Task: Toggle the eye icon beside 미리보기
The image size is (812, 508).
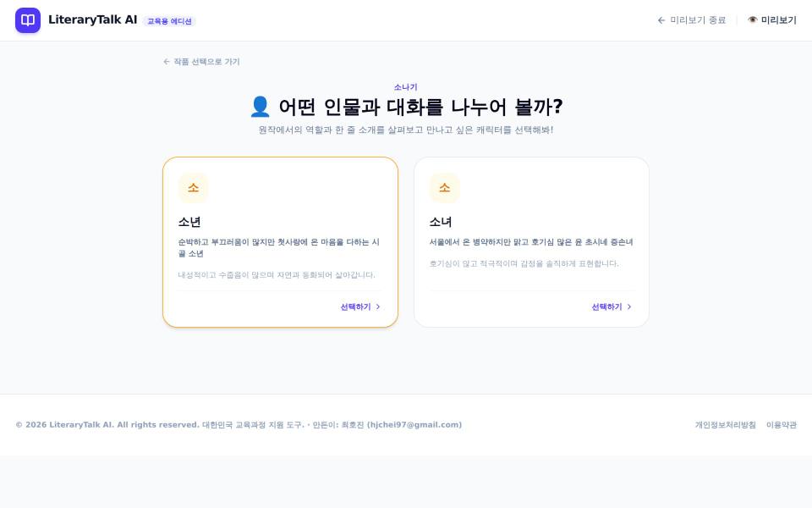Action: click(753, 19)
